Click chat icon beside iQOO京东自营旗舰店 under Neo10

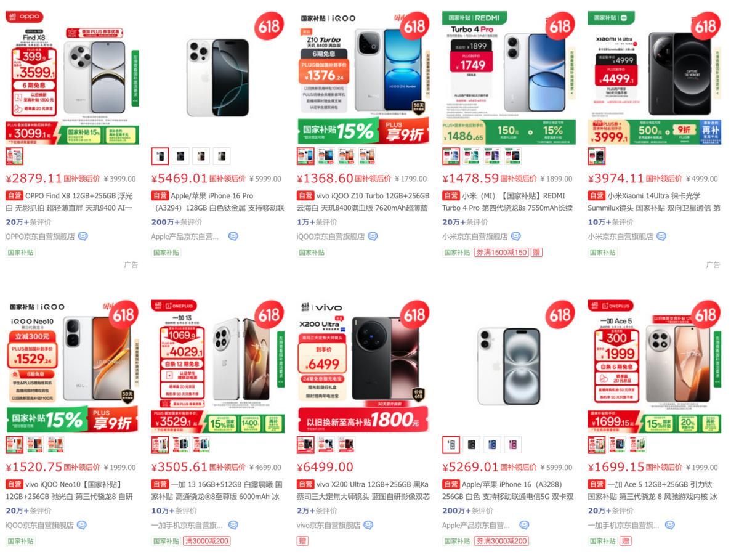81,525
